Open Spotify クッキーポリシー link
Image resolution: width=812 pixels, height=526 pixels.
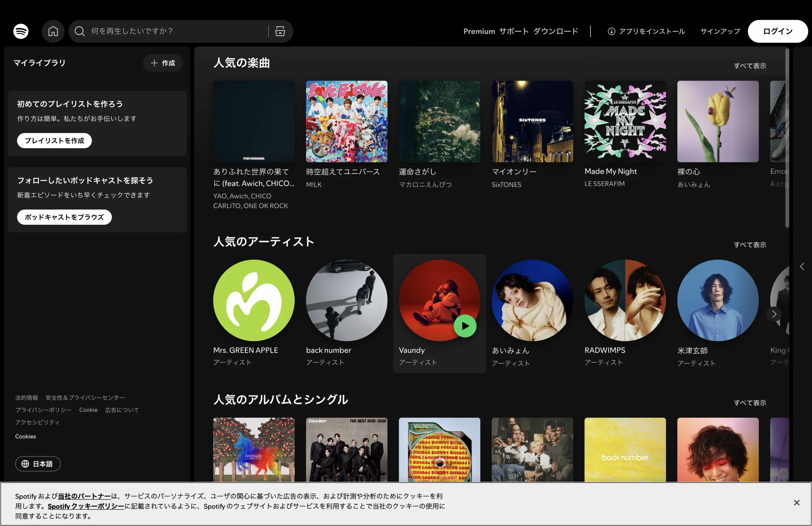tap(86, 506)
